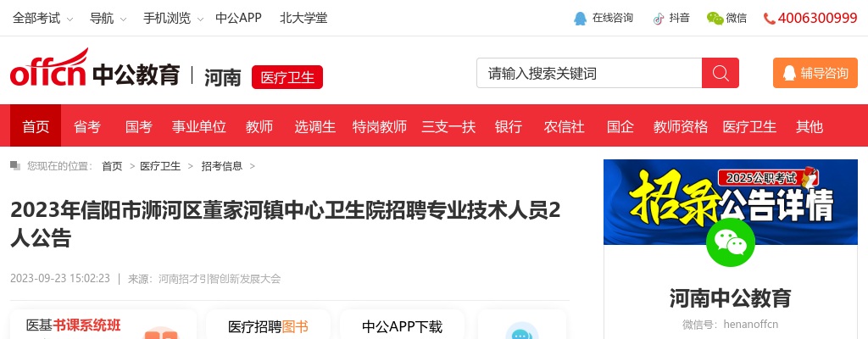Open the QQ online consultation icon
Viewport: 868px width, 339px height.
580,19
